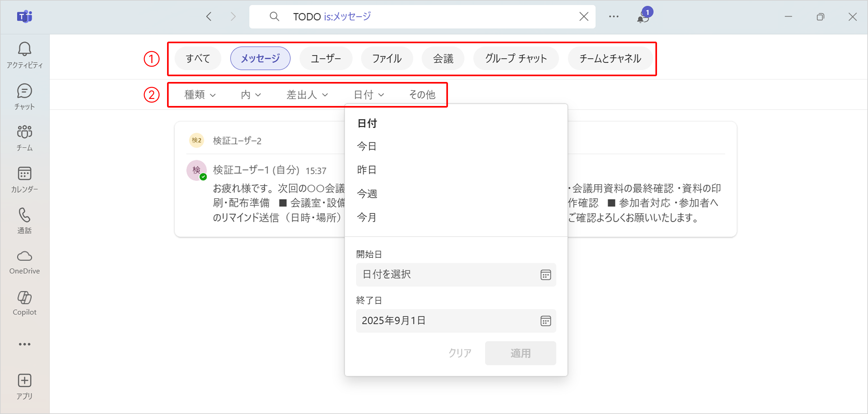Click the notification bell with badge
The height and width of the screenshot is (414, 868).
pyautogui.click(x=643, y=17)
